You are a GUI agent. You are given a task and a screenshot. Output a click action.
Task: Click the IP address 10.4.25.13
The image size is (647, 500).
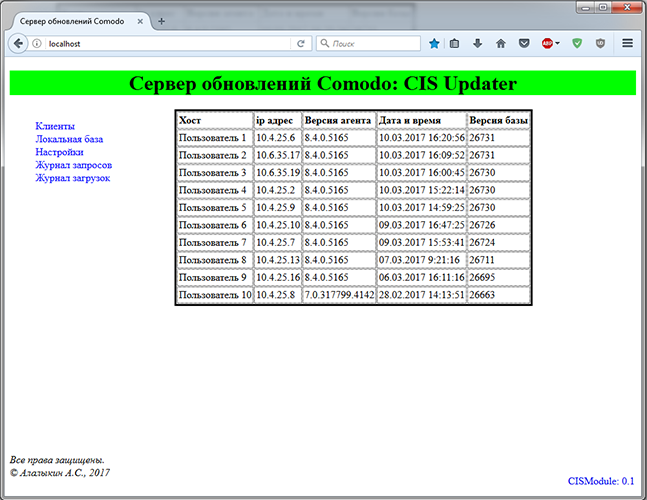tap(278, 260)
